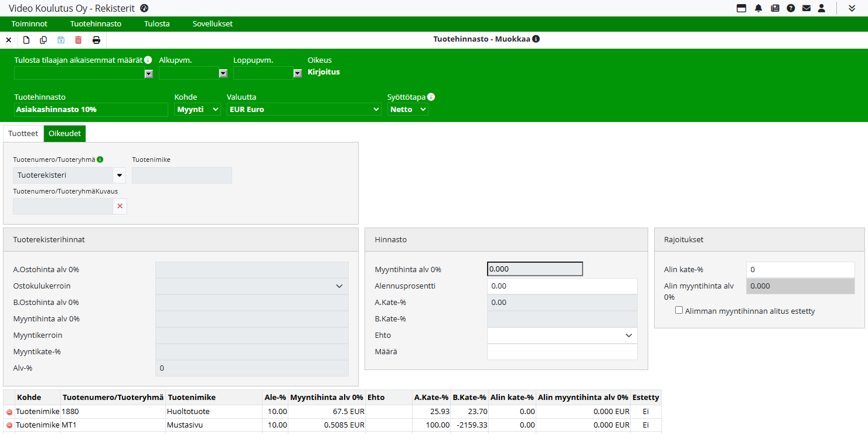Open the help question mark icon

[791, 8]
